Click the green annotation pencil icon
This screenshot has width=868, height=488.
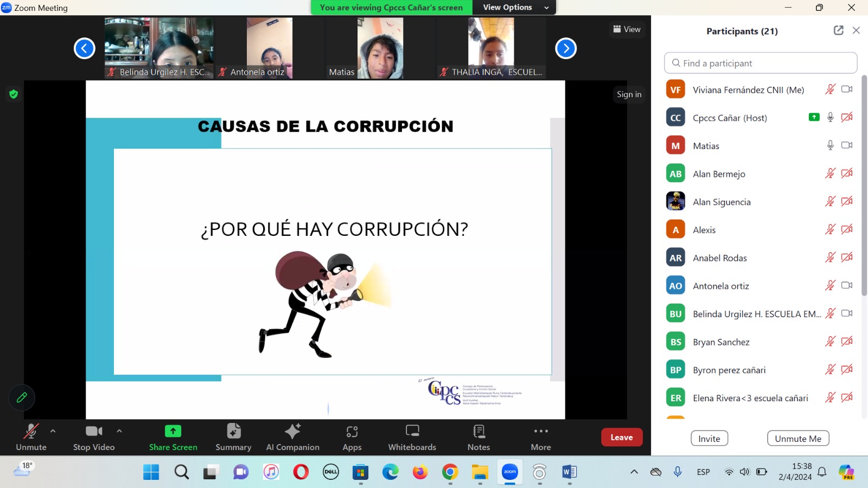22,397
